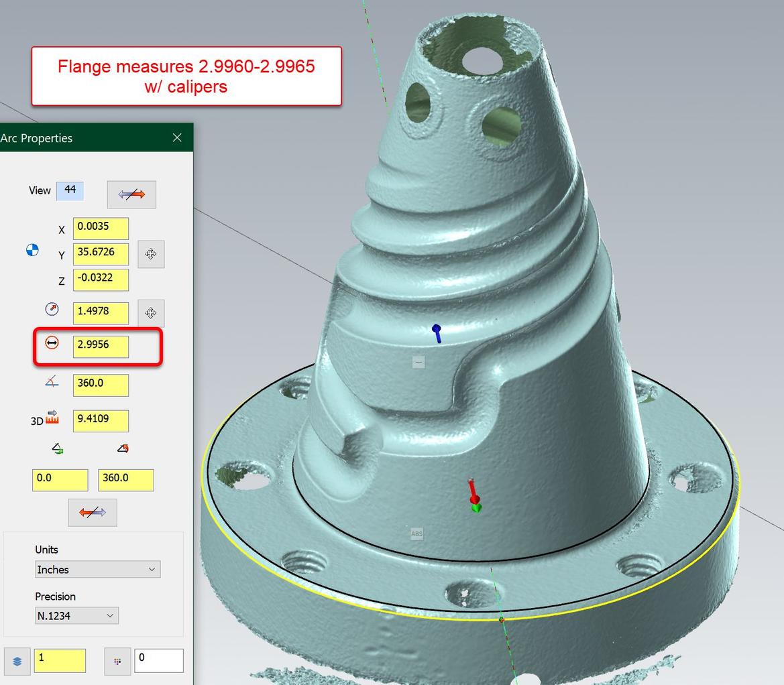Click the move button beside radius field

tap(151, 313)
